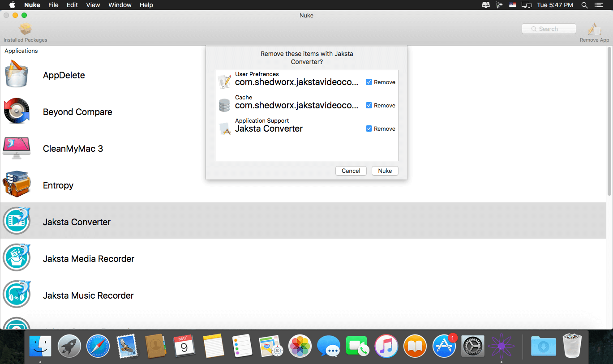Open the Installed Packages toolbar icon
The width and height of the screenshot is (613, 364).
[25, 30]
